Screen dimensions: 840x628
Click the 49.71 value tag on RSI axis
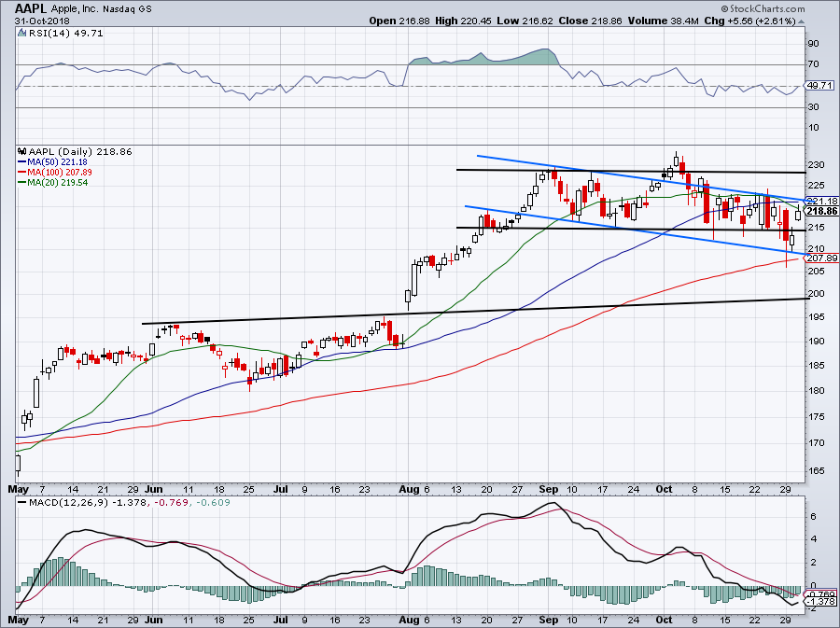tap(819, 86)
